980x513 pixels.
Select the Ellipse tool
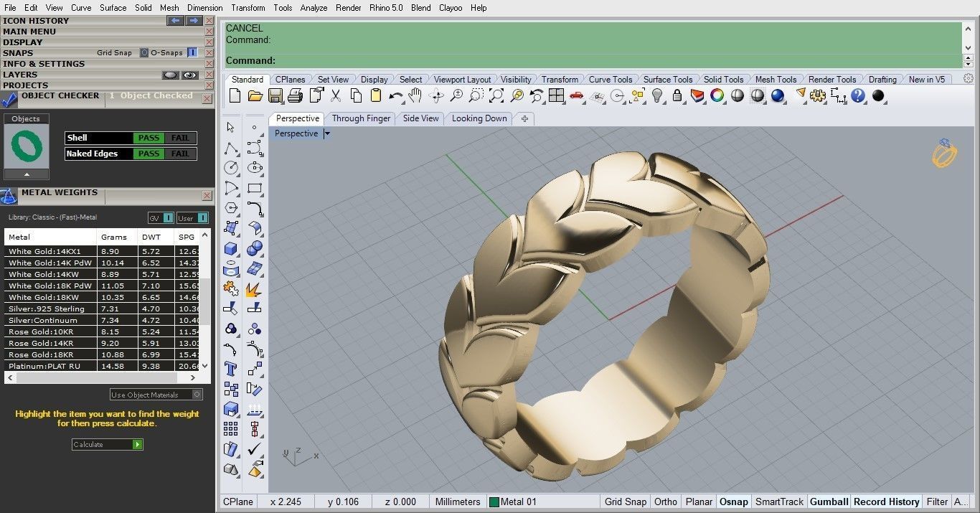[x=254, y=168]
